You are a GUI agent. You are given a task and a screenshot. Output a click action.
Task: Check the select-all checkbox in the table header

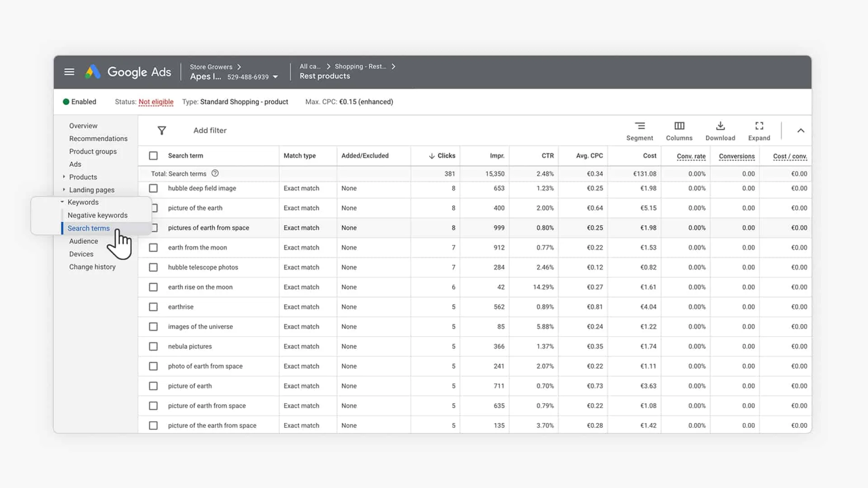click(x=153, y=155)
